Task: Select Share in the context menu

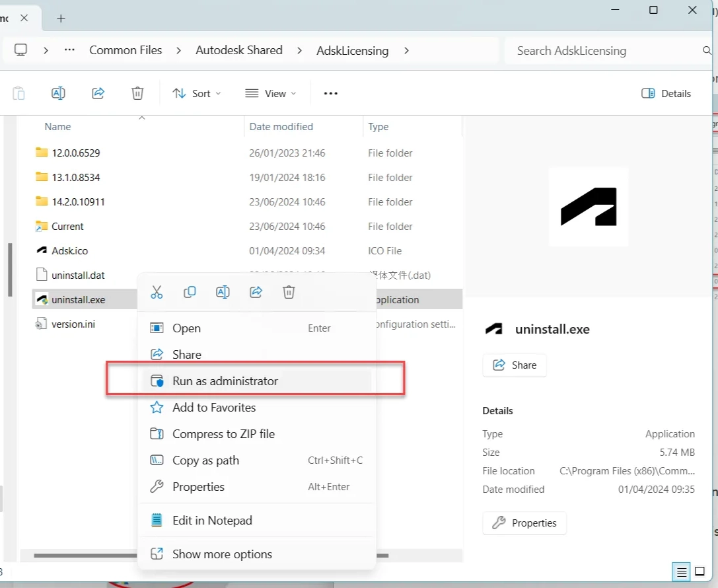Action: 256,354
